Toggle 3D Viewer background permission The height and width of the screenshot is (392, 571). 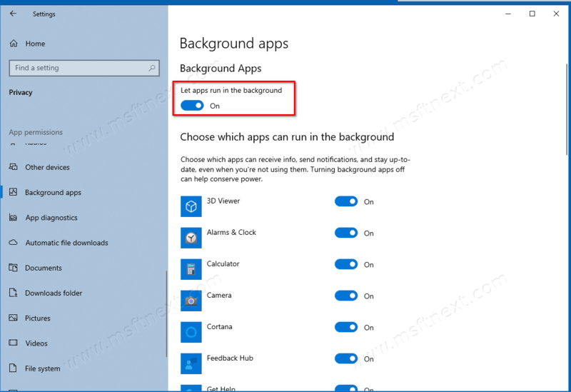(x=346, y=201)
